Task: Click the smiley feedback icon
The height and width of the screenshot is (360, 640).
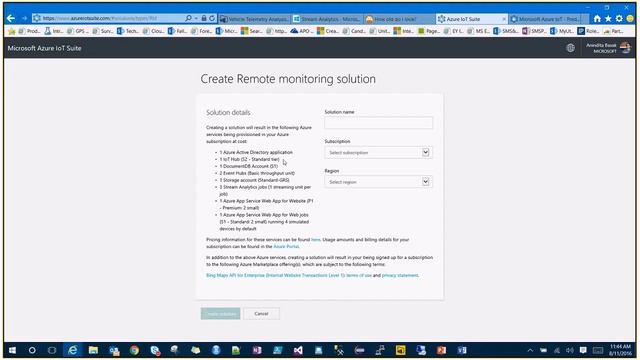Action: [x=630, y=19]
